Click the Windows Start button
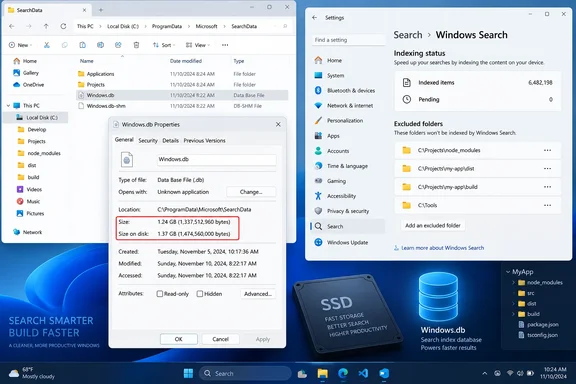Viewport: 576px width, 384px height. pyautogui.click(x=188, y=373)
